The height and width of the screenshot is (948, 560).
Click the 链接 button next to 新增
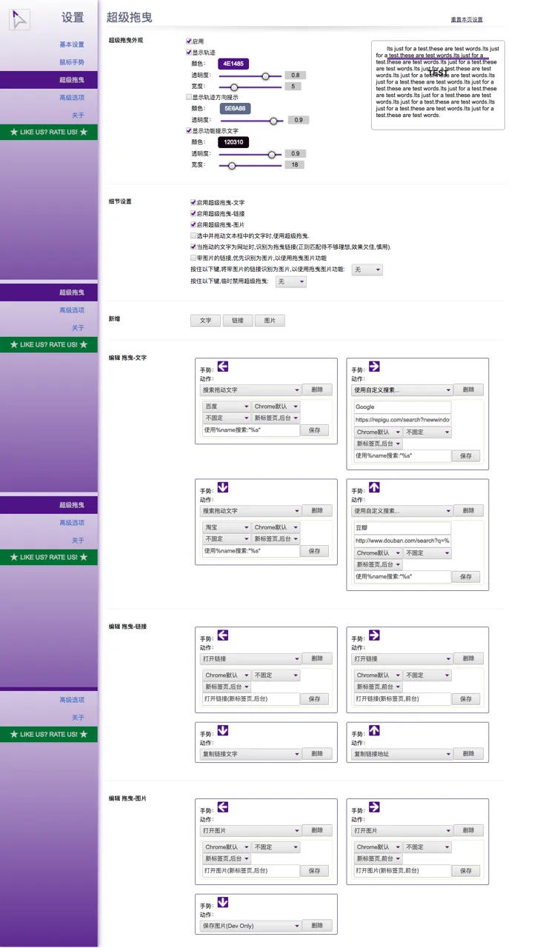tap(237, 321)
